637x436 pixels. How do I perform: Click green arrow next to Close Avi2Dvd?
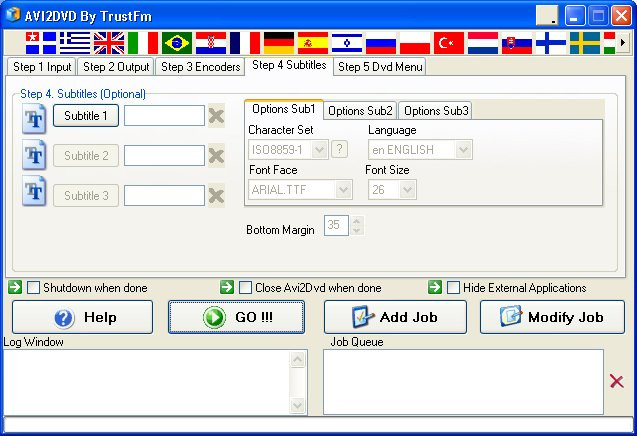[x=227, y=287]
